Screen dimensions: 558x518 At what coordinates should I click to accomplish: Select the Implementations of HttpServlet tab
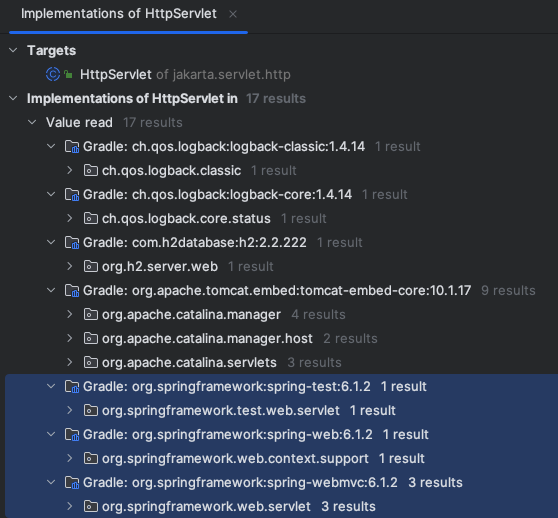click(x=119, y=14)
